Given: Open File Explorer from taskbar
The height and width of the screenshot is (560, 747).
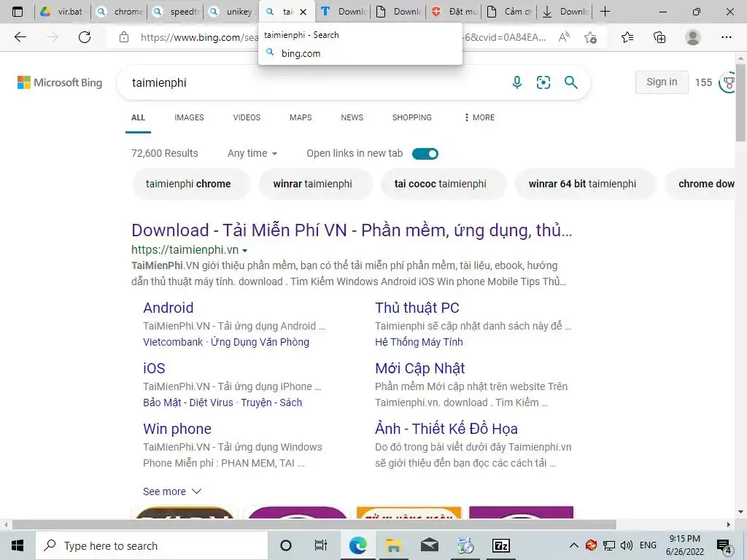Looking at the screenshot, I should click(x=393, y=545).
